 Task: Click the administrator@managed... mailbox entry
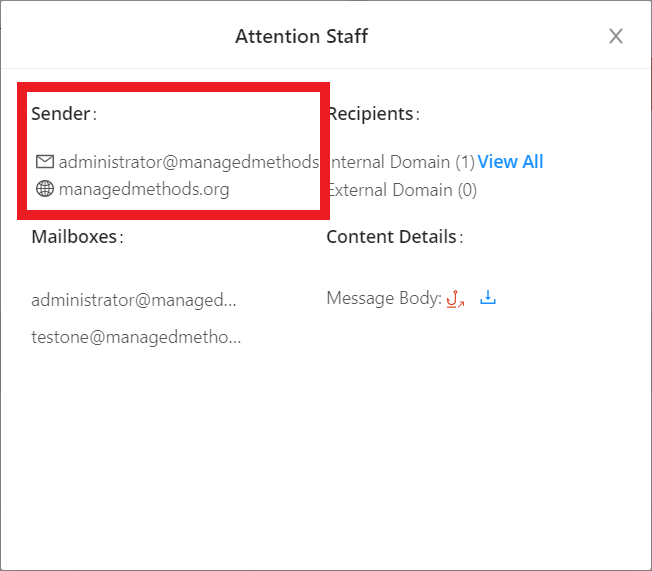(134, 299)
